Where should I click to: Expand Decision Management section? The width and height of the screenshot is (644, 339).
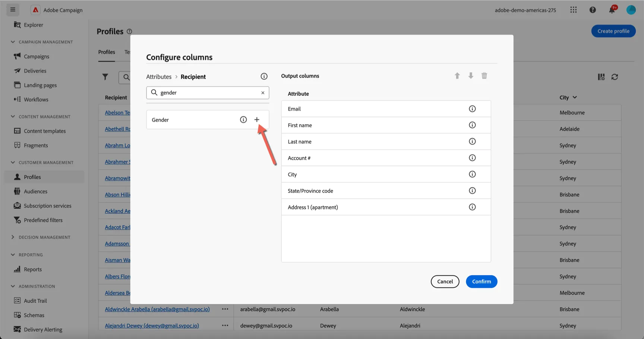(x=13, y=237)
